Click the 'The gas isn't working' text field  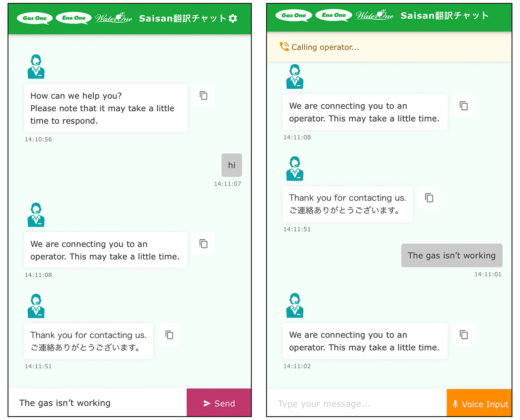[98, 403]
